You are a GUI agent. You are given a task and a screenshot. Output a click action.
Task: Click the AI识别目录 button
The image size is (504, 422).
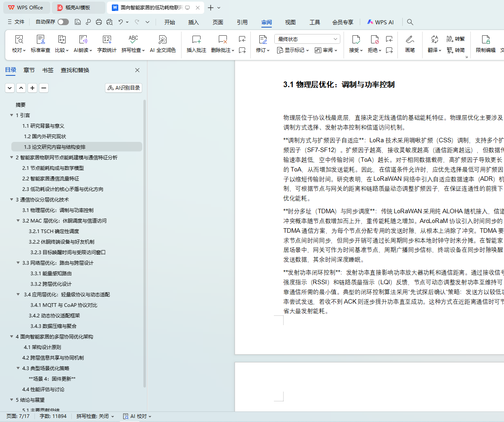point(124,88)
